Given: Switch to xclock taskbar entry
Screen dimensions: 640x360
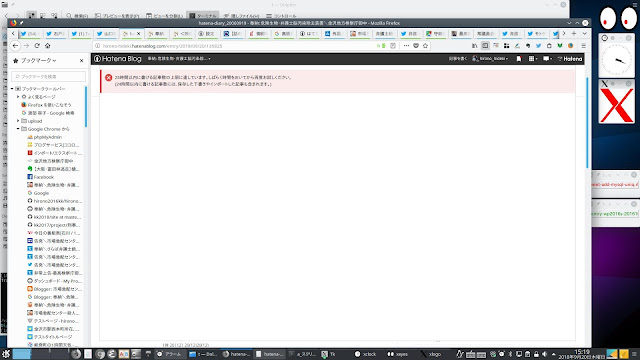Looking at the screenshot, I should [366, 354].
